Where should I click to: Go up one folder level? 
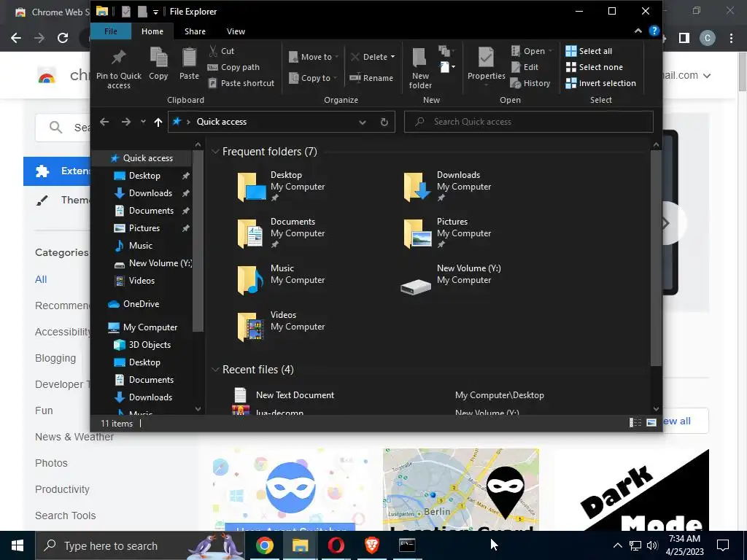pyautogui.click(x=158, y=122)
